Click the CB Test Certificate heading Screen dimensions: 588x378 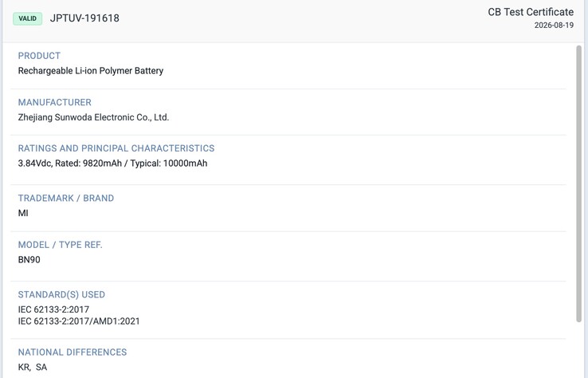(x=531, y=12)
